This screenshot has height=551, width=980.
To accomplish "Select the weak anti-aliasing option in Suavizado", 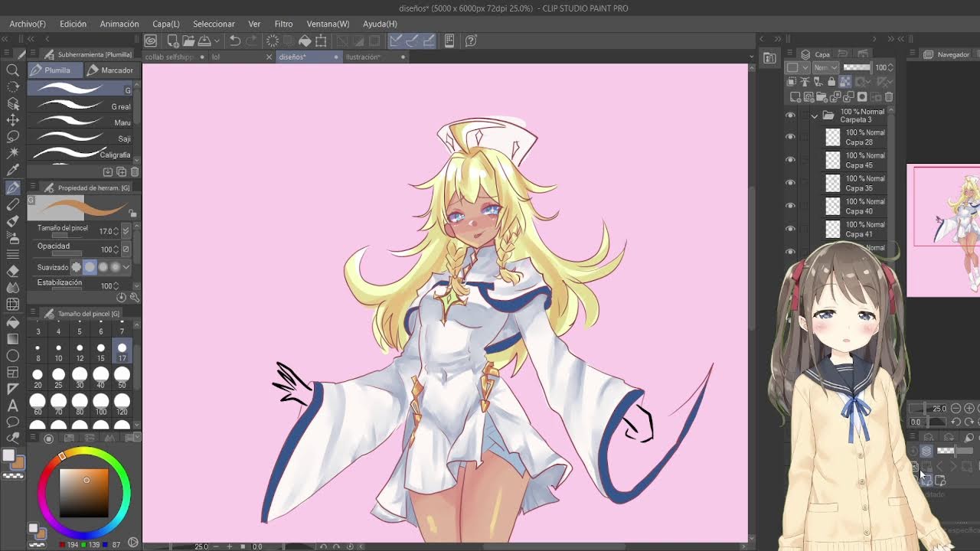I will click(90, 267).
